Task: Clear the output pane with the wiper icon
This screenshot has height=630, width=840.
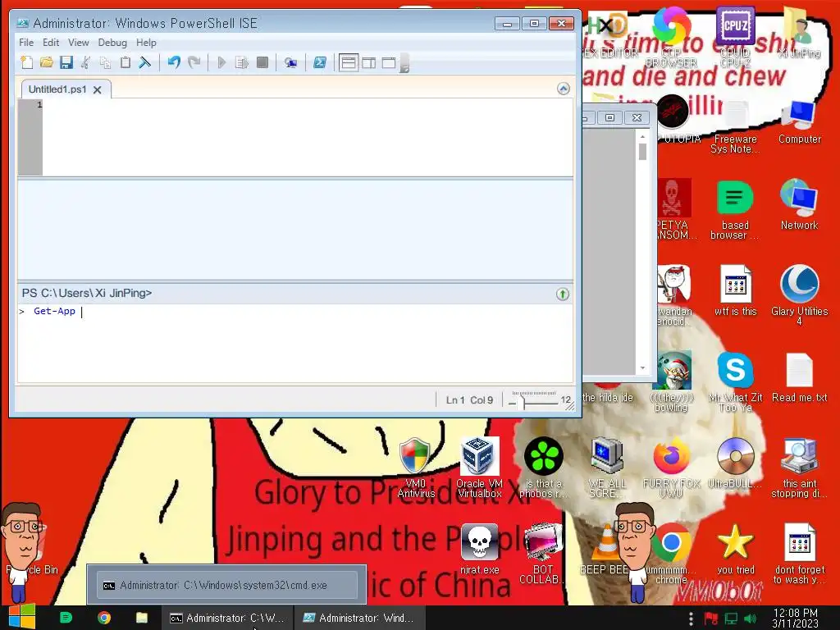Action: click(144, 62)
